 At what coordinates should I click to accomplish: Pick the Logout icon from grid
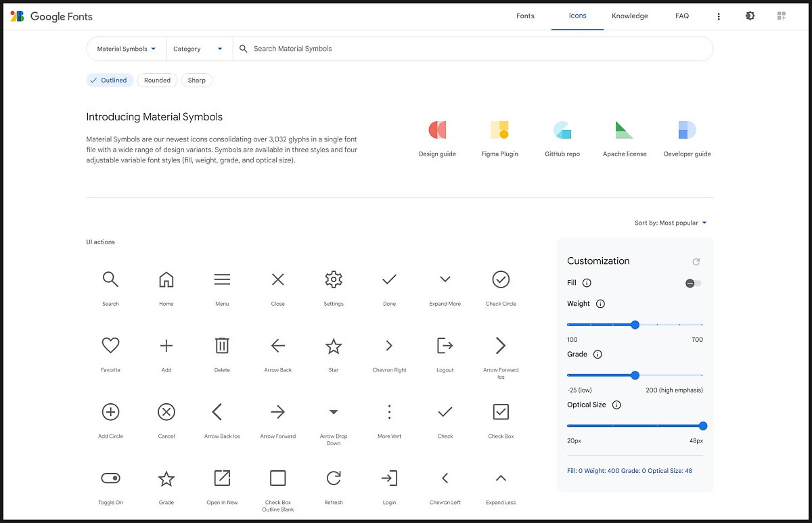point(445,346)
